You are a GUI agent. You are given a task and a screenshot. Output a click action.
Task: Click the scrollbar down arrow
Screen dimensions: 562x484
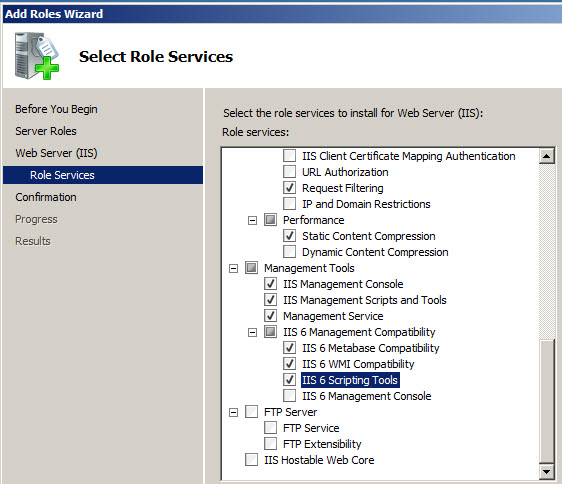pos(546,471)
